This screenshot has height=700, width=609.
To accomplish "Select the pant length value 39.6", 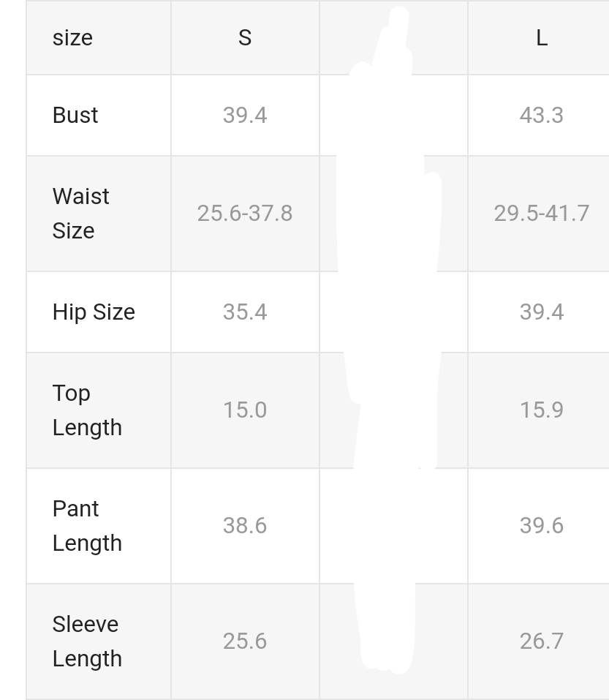I will click(541, 525).
